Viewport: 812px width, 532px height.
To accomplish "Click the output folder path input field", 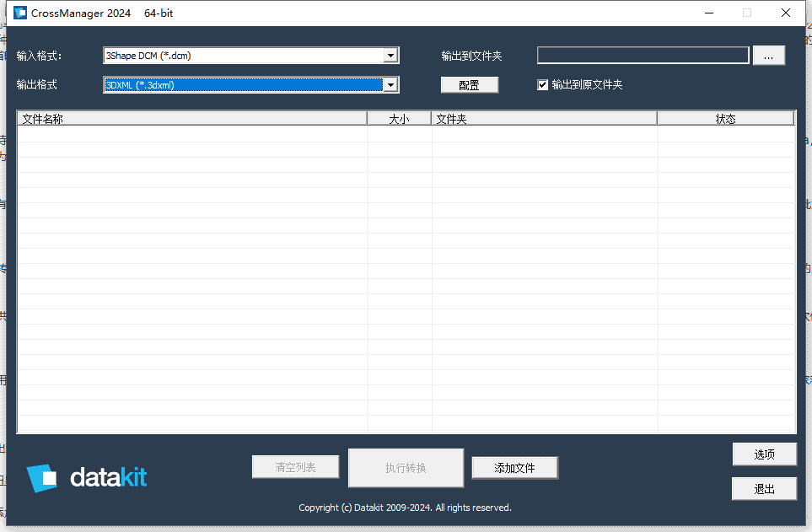I will click(x=643, y=55).
